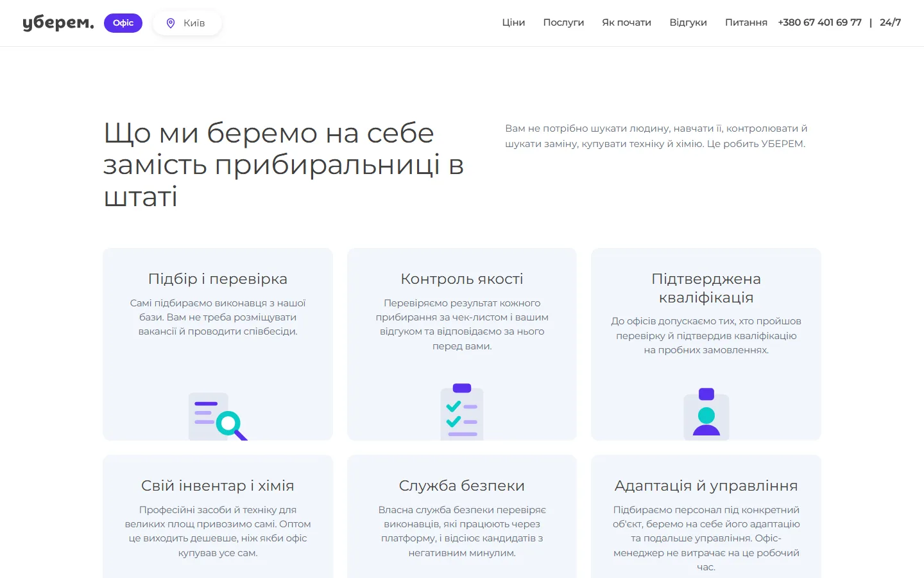Select the Як почати nav link

coord(626,22)
